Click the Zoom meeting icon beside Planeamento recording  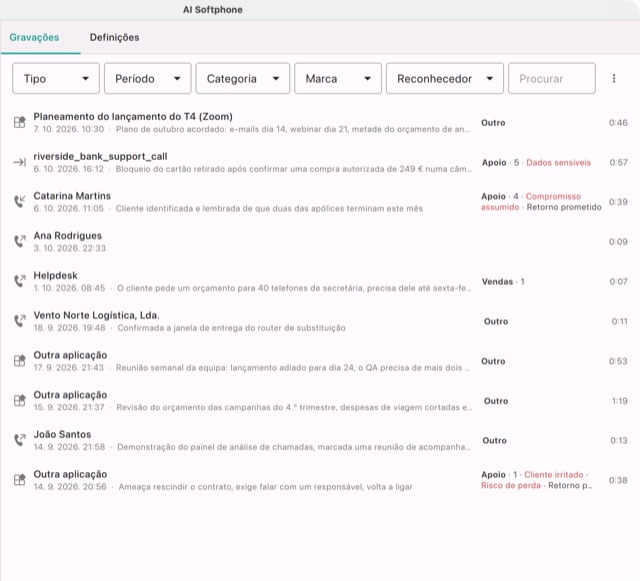point(20,122)
